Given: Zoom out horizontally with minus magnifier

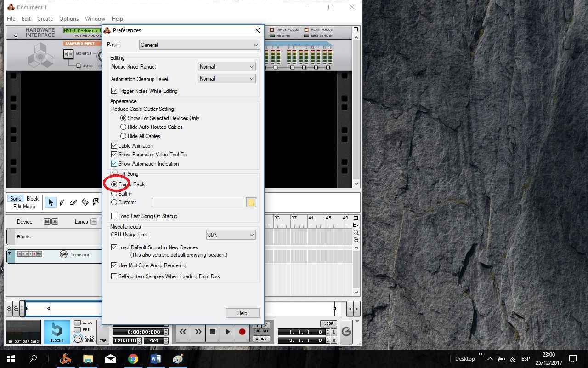Looking at the screenshot, I should [9, 309].
